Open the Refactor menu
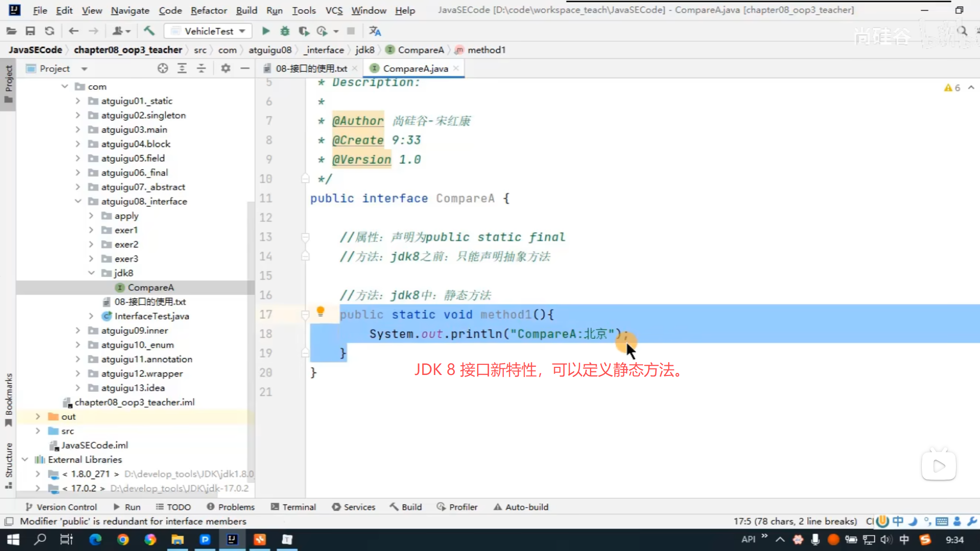980x551 pixels. 208,10
